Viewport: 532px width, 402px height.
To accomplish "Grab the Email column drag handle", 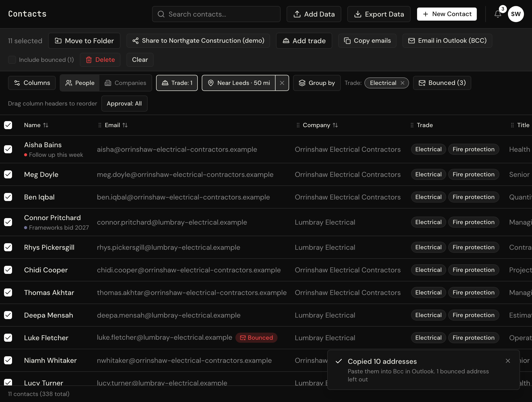I will [x=100, y=125].
